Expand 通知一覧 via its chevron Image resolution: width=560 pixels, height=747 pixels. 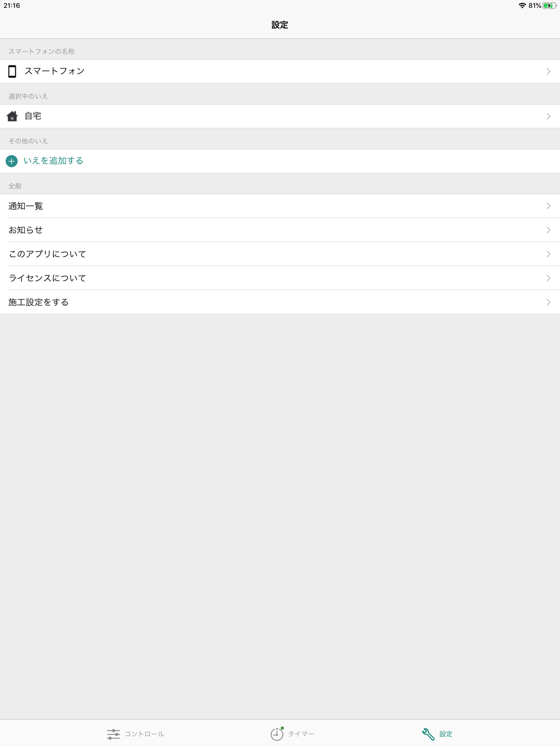tap(549, 206)
